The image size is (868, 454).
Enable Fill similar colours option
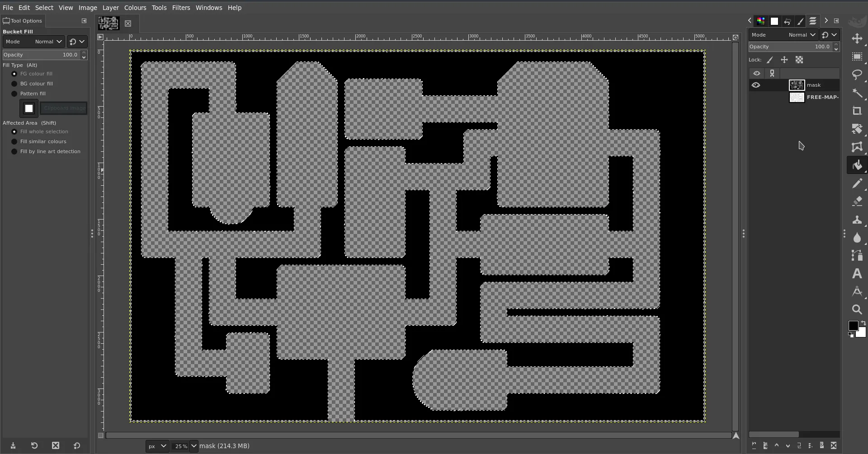(14, 141)
